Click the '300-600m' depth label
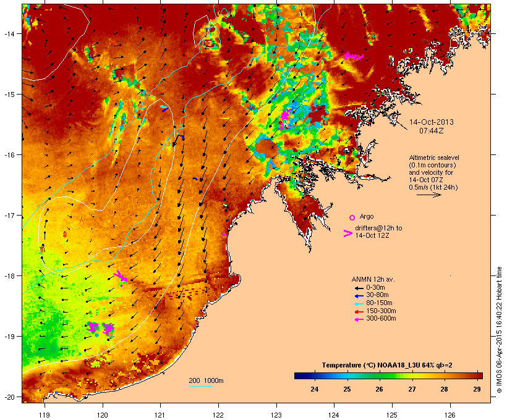 tap(381, 319)
